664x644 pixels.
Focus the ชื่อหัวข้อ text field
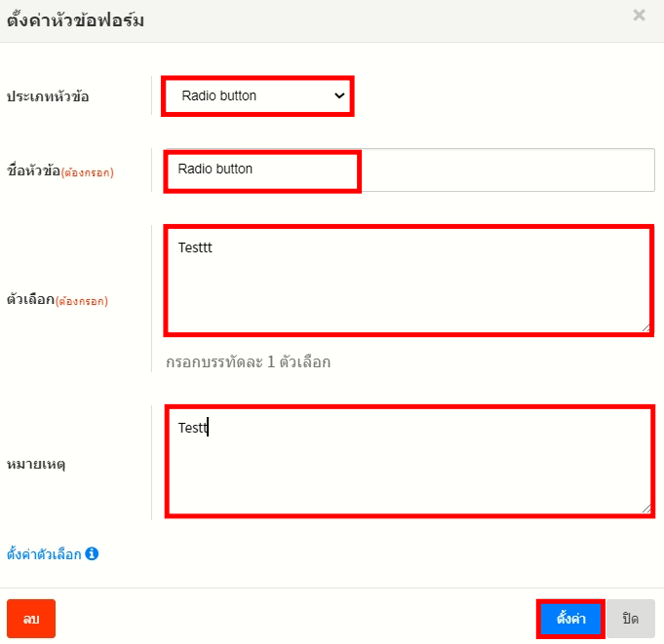coord(410,170)
